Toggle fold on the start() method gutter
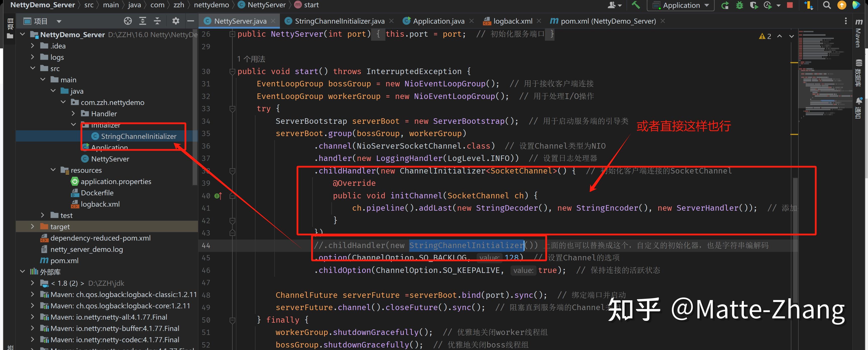 click(x=232, y=71)
